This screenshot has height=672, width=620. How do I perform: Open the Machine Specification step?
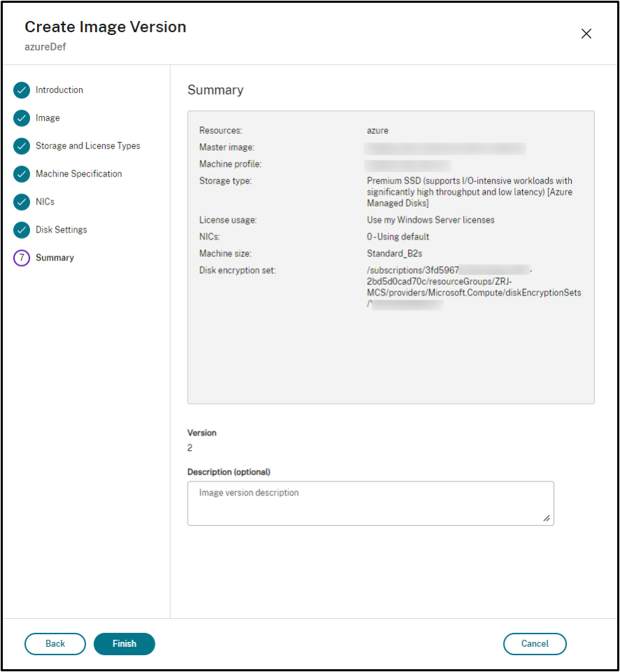tap(79, 174)
